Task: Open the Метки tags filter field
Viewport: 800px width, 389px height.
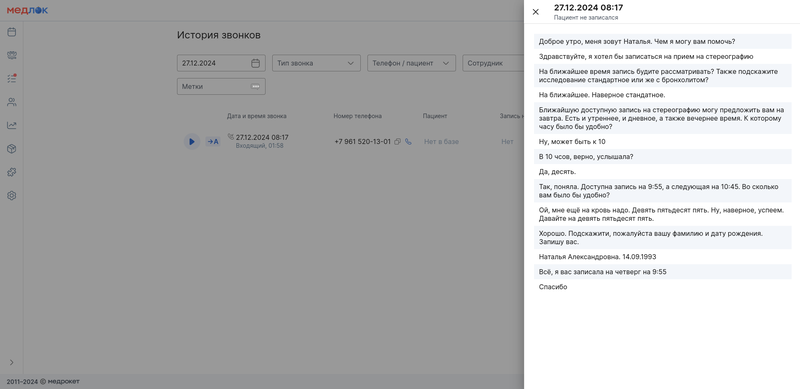Action: pyautogui.click(x=221, y=86)
